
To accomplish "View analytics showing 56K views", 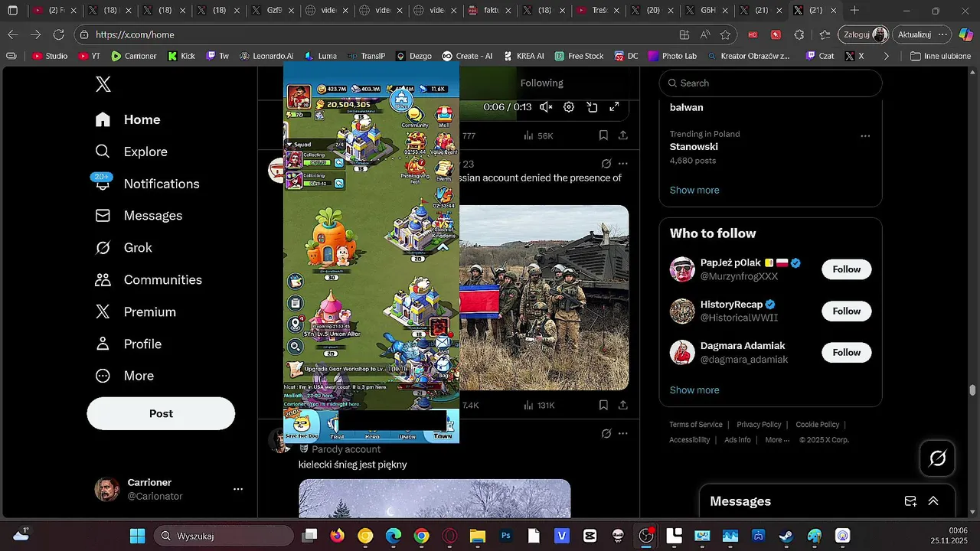I will pyautogui.click(x=538, y=135).
